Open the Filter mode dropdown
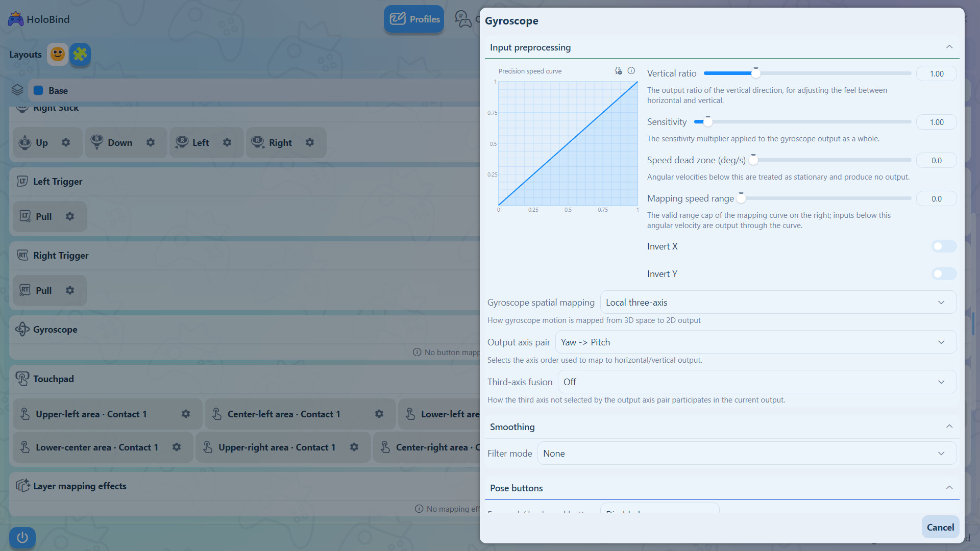 pos(747,454)
